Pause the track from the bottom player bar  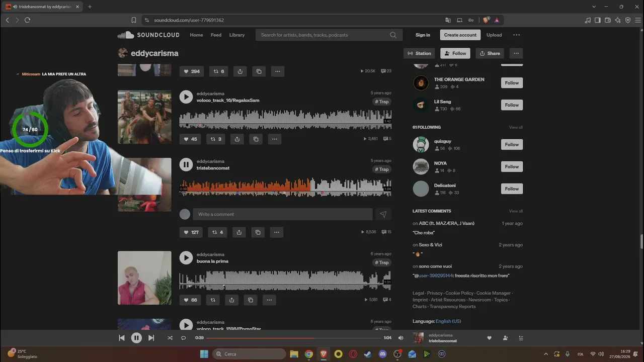tap(136, 338)
